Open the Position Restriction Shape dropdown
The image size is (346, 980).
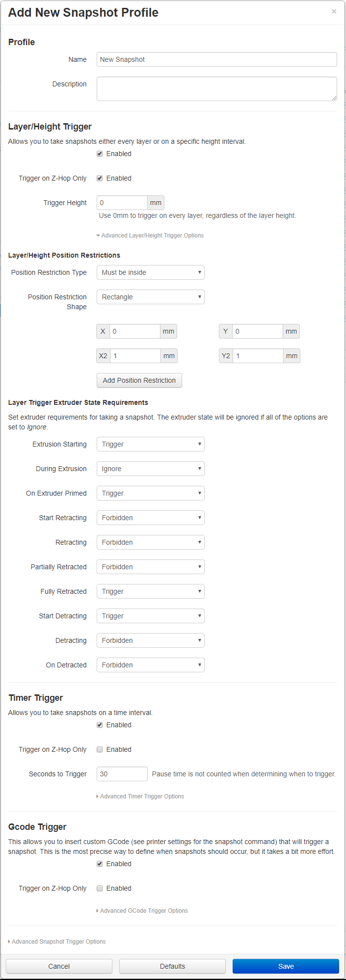click(x=150, y=296)
